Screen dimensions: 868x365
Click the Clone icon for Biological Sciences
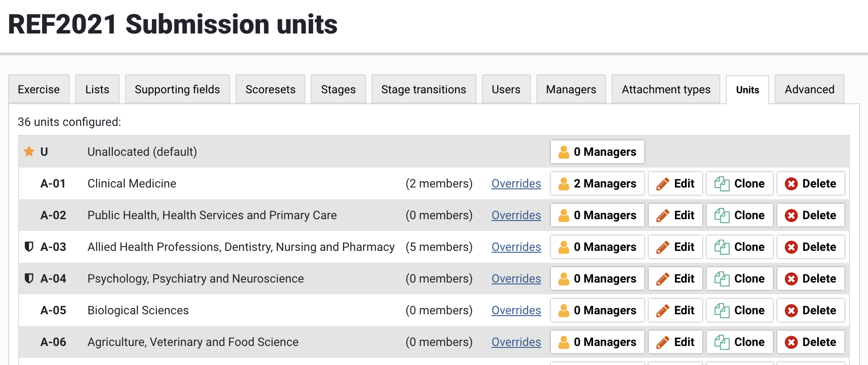(x=722, y=311)
